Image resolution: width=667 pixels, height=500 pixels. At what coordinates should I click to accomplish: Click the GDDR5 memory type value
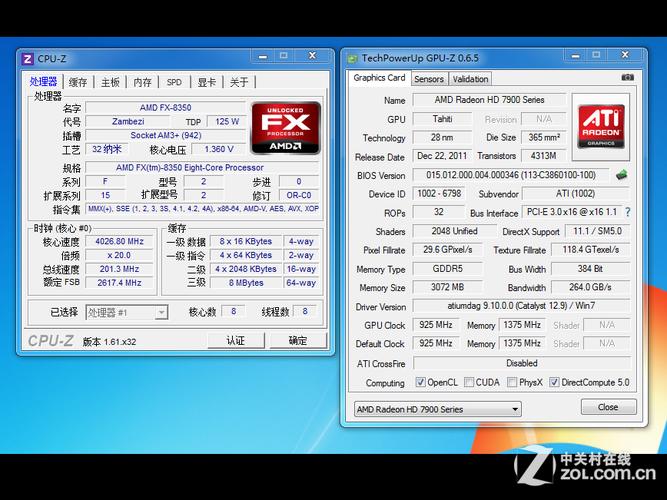pos(448,269)
